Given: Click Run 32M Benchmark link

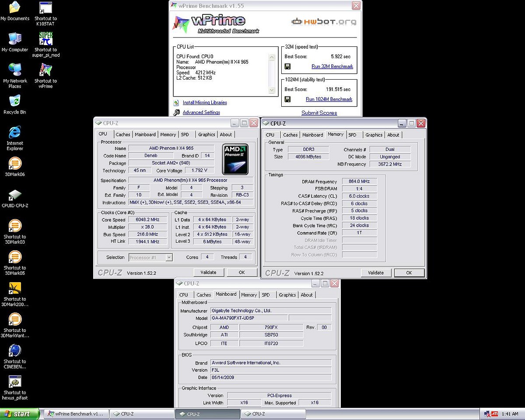Looking at the screenshot, I should click(332, 66).
